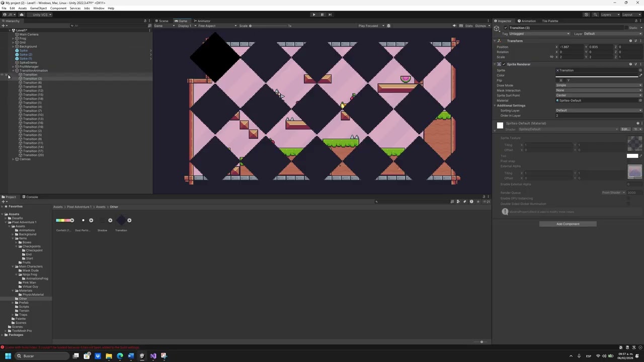Screen dimensions: 644x362
Task: Open Microsoft Word in the taskbar
Action: (x=131, y=356)
